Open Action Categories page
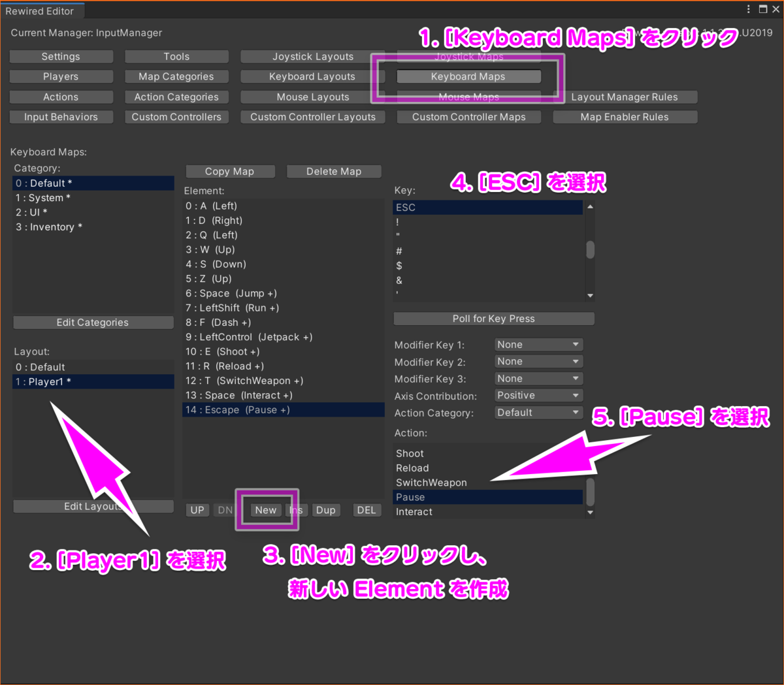The height and width of the screenshot is (685, 784). point(176,97)
